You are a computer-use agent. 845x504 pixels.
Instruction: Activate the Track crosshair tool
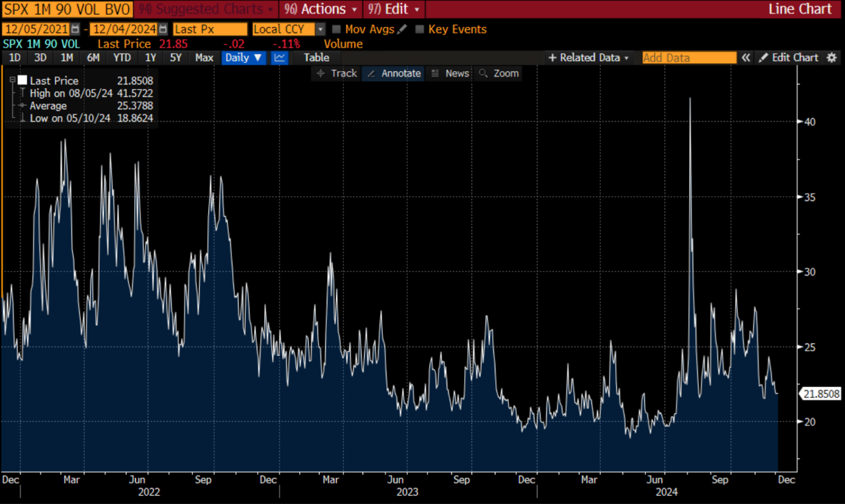pyautogui.click(x=337, y=73)
